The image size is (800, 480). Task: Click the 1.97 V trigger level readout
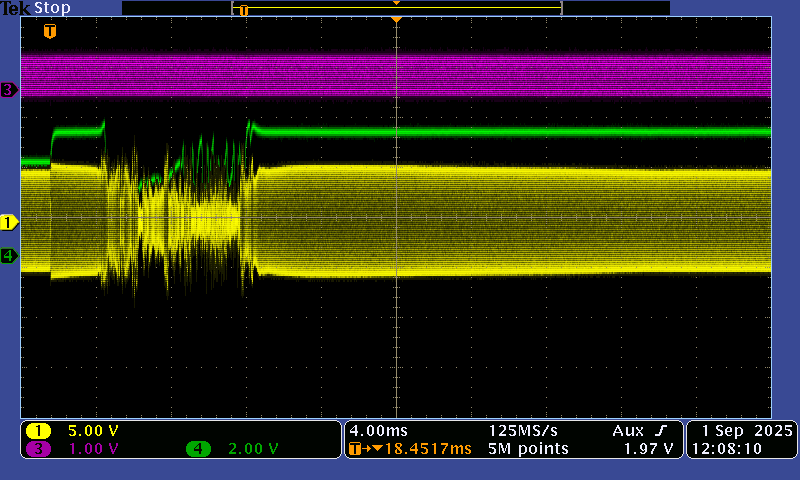pos(647,449)
